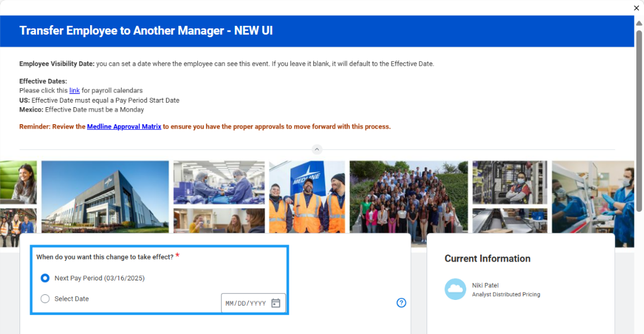Click the Transfer Employee to Another Manager title
Image resolution: width=644 pixels, height=334 pixels.
(146, 31)
